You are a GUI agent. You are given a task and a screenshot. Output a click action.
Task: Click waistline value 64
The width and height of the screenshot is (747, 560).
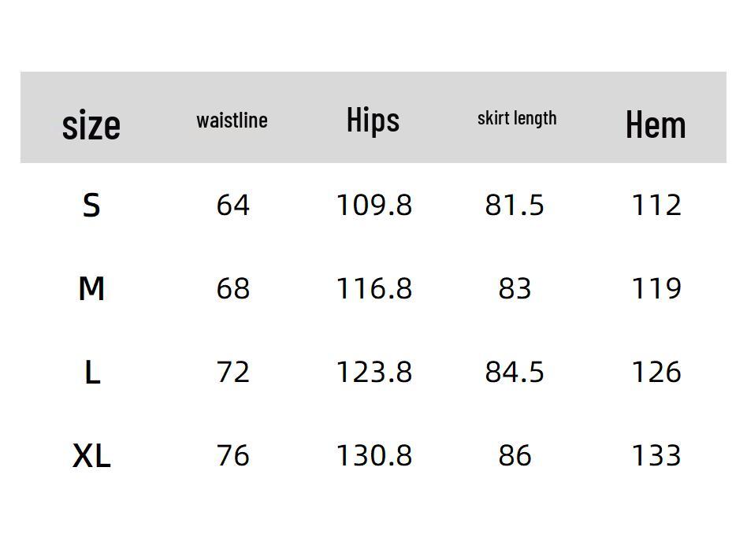pos(232,206)
